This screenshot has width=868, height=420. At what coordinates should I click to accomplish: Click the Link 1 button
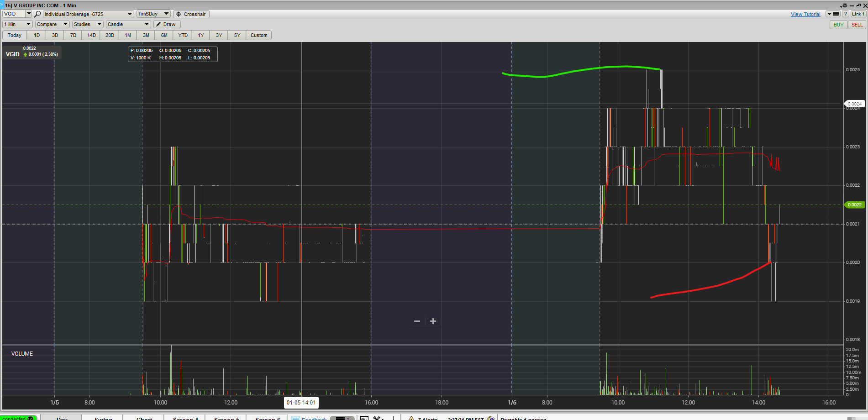click(x=858, y=14)
